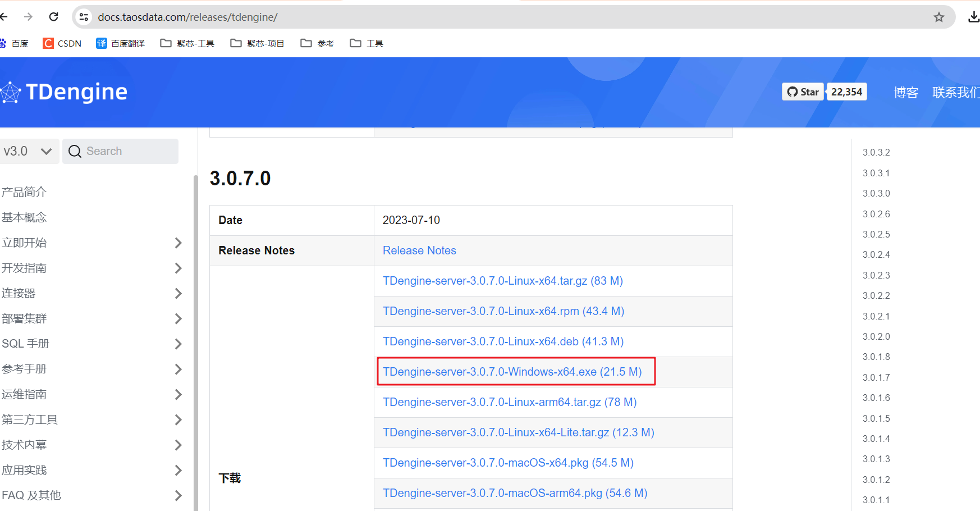Open the SQL 手册 sidebar item
This screenshot has height=511, width=980.
tap(26, 344)
